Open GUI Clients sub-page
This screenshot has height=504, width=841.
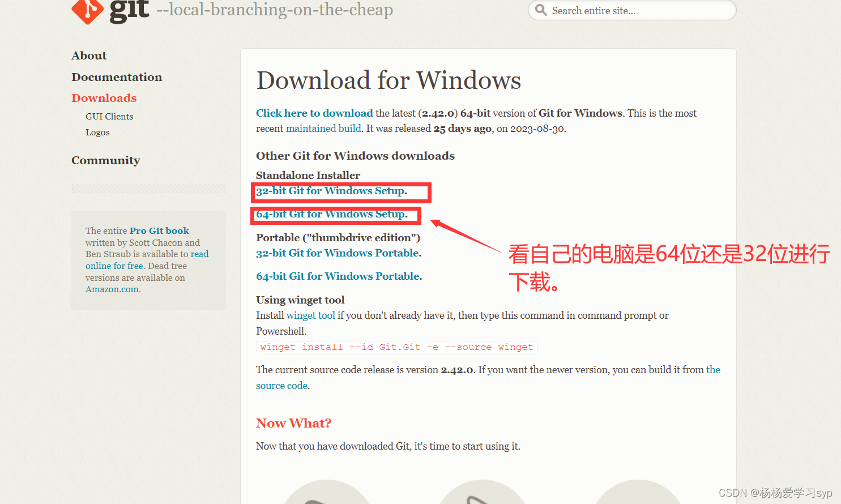pos(109,116)
